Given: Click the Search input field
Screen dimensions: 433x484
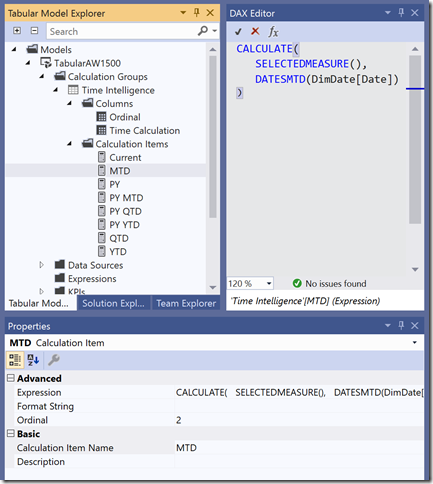Looking at the screenshot, I should point(122,31).
